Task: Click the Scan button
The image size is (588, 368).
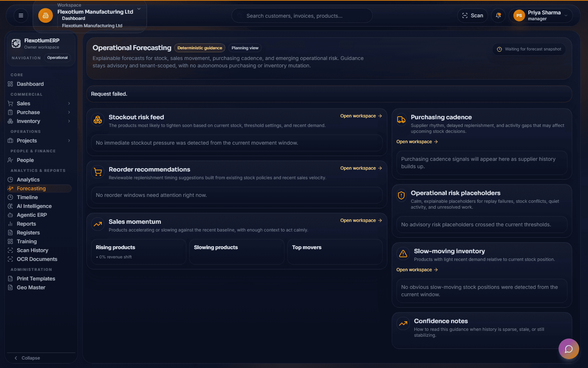Action: click(x=473, y=15)
